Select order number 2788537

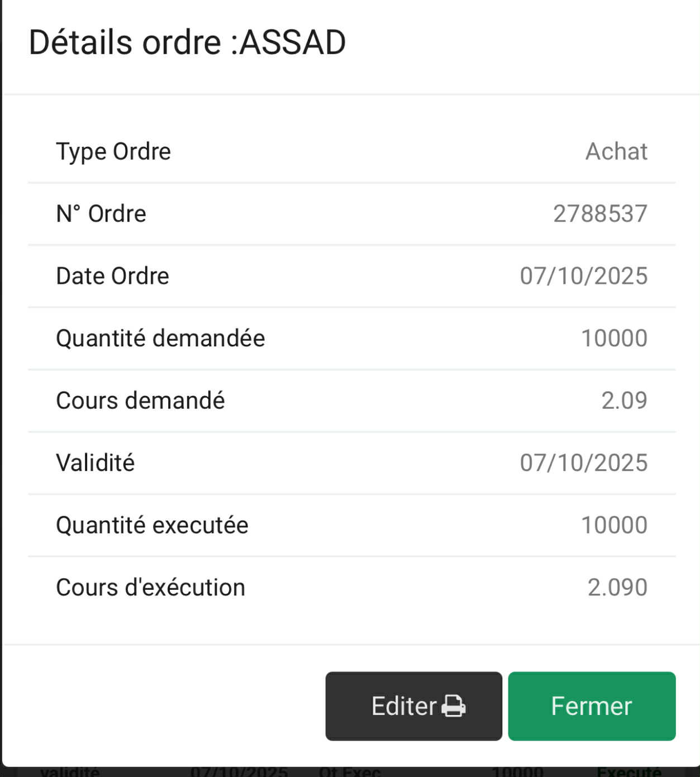(x=600, y=214)
